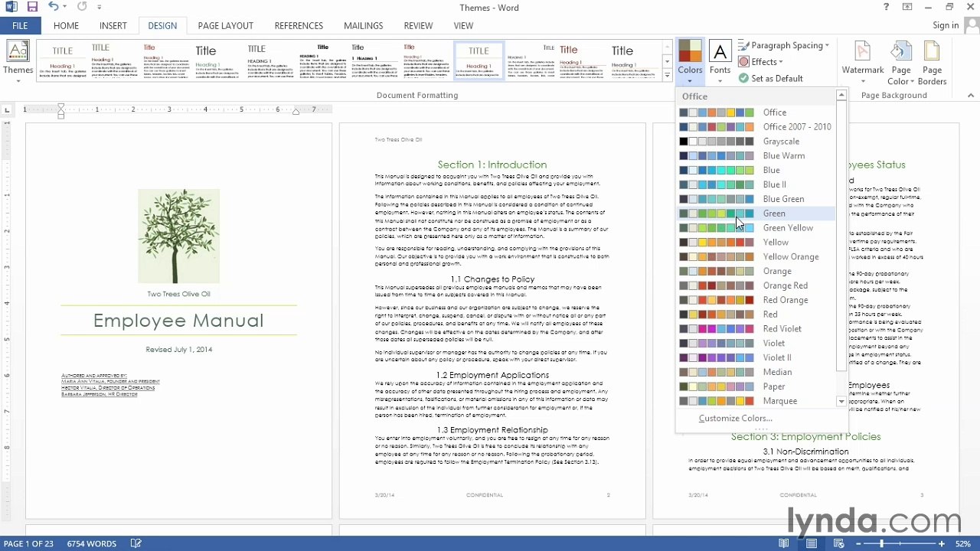Click the PAGE 1 OF 23 indicator
Viewport: 980px width, 551px height.
pos(28,543)
